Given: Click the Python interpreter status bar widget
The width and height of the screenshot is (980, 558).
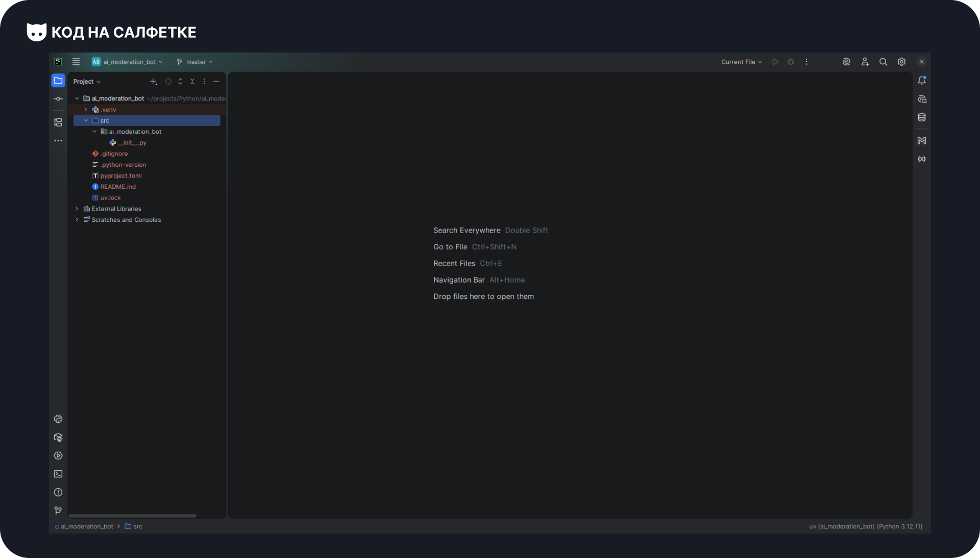Looking at the screenshot, I should coord(865,526).
